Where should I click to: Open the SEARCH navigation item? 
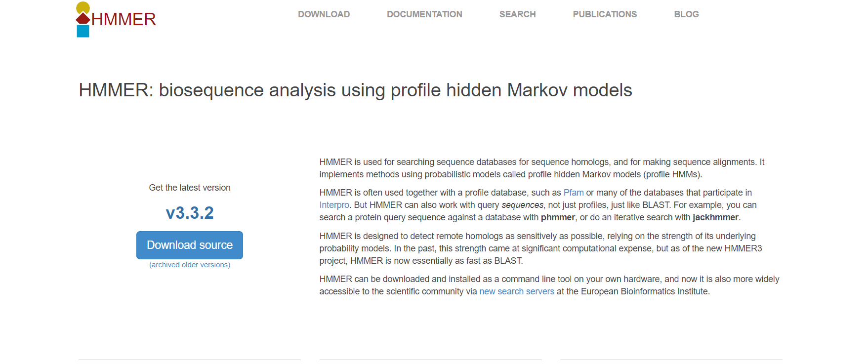coord(518,14)
